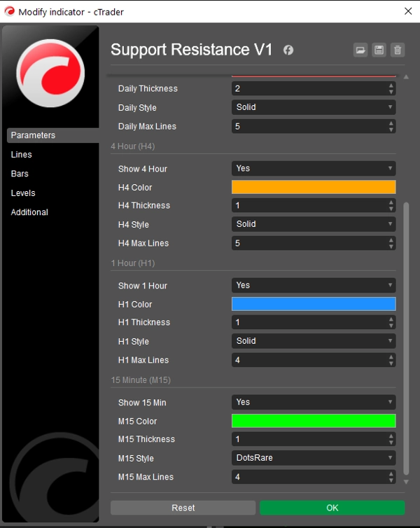This screenshot has width=420, height=528.
Task: Click the 'M15 Style' label
Action: (136, 458)
